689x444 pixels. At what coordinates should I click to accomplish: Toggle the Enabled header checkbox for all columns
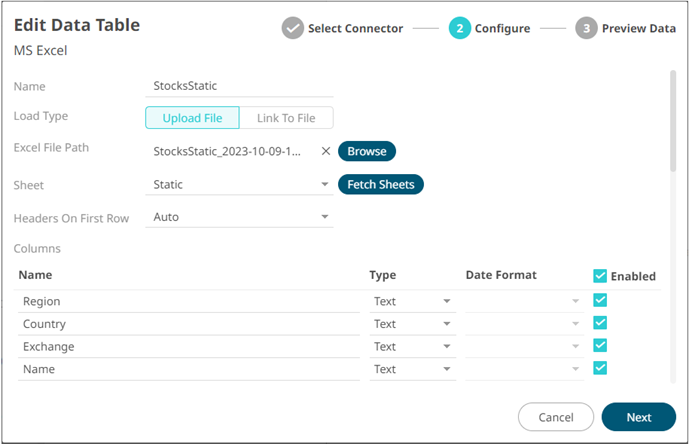point(600,276)
